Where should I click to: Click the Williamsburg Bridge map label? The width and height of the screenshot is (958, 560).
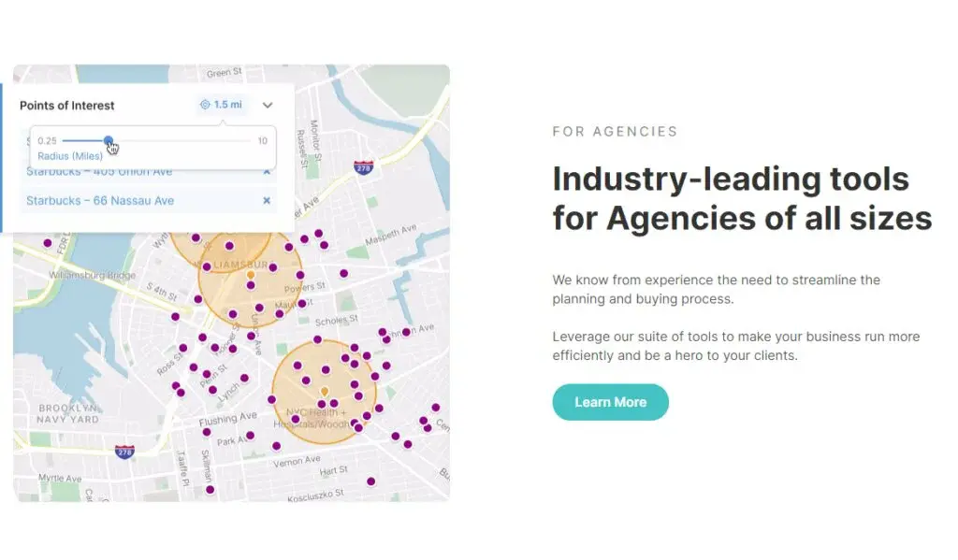click(93, 275)
